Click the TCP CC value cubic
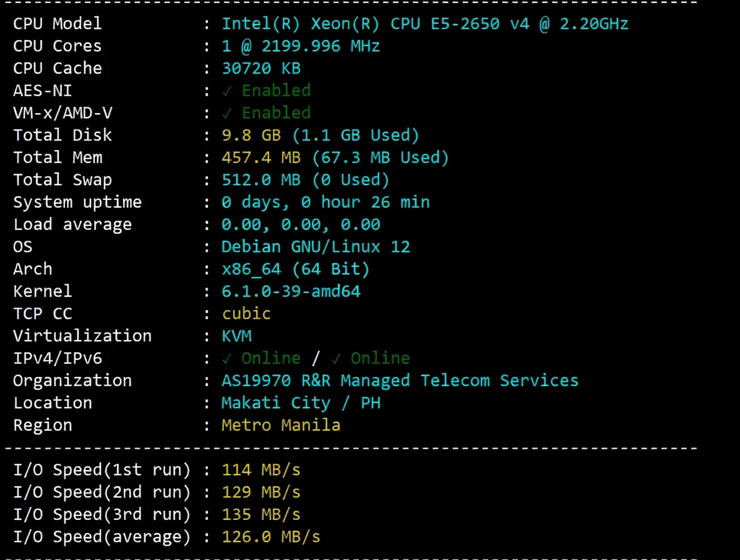The height and width of the screenshot is (560, 740). pos(246,313)
